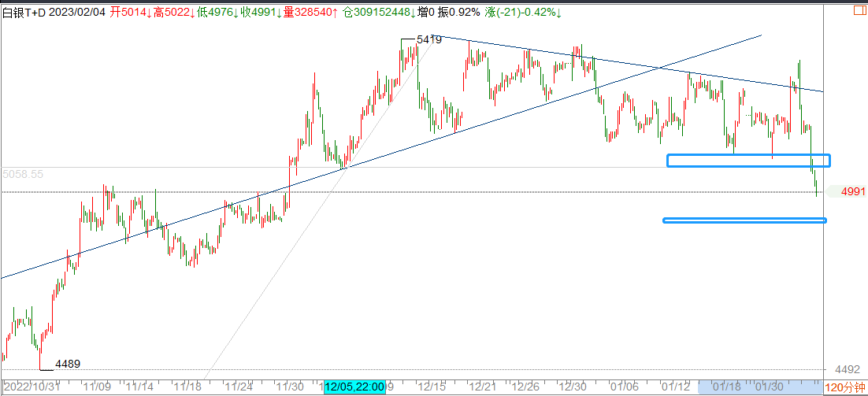Click the highlighted 01/30 date label
This screenshot has width=868, height=396.
[x=770, y=386]
